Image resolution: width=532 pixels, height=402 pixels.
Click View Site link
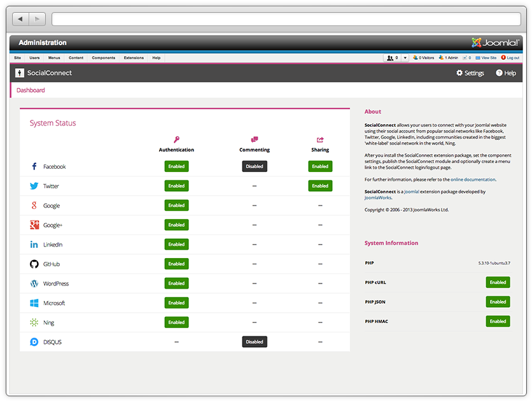click(486, 58)
